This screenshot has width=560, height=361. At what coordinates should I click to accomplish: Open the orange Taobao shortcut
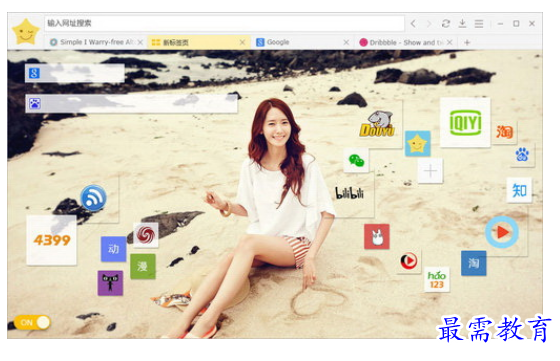504,132
